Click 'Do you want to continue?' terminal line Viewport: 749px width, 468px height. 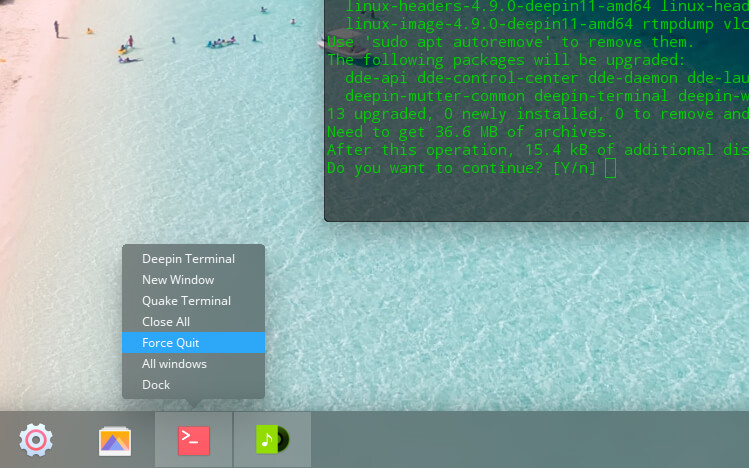click(x=461, y=168)
